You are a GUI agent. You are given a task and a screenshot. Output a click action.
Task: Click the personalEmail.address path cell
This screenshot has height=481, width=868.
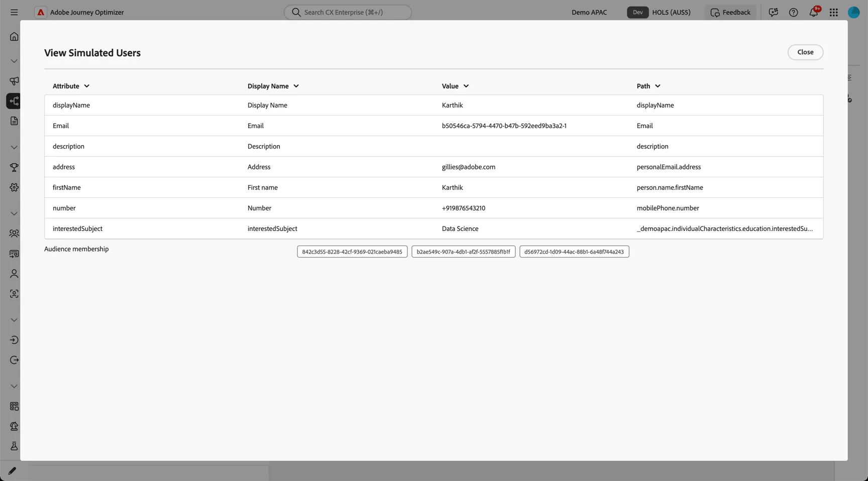[x=669, y=167]
